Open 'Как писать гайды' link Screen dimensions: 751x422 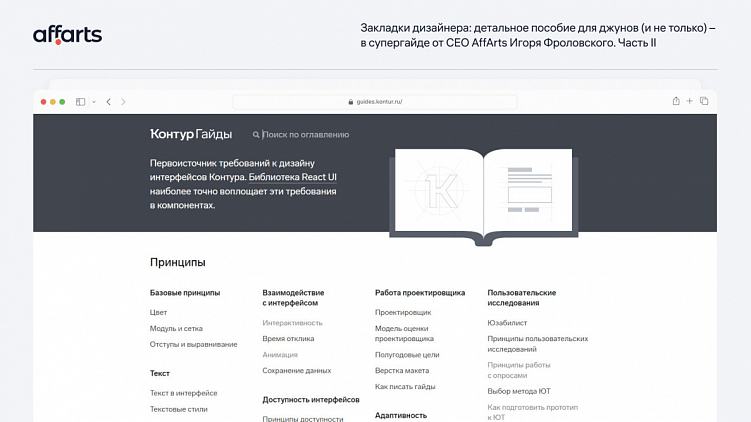(405, 387)
